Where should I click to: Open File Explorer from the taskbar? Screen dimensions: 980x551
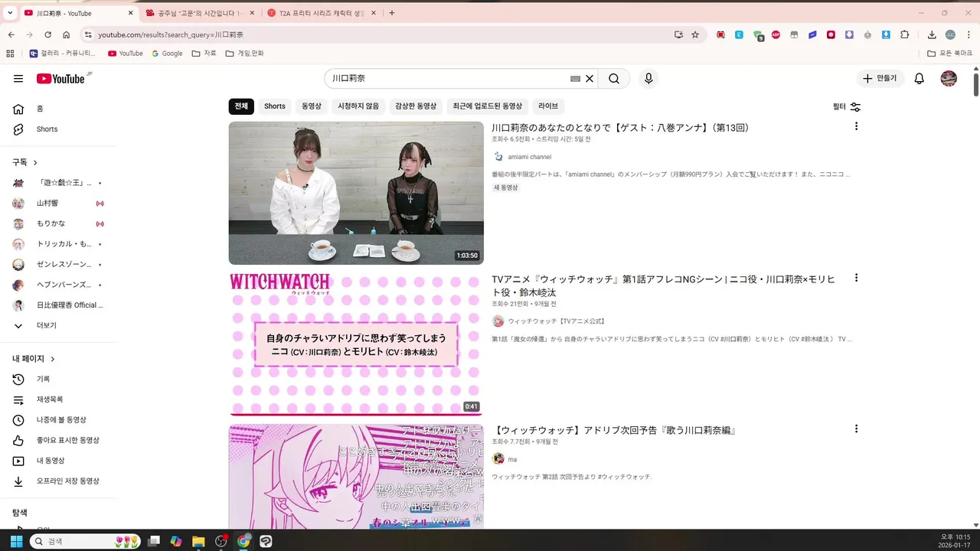(198, 541)
